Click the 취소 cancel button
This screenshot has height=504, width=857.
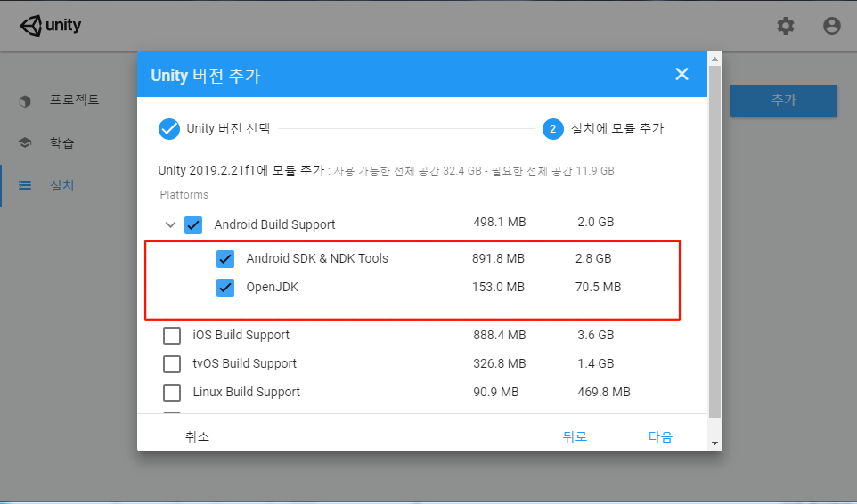click(197, 436)
